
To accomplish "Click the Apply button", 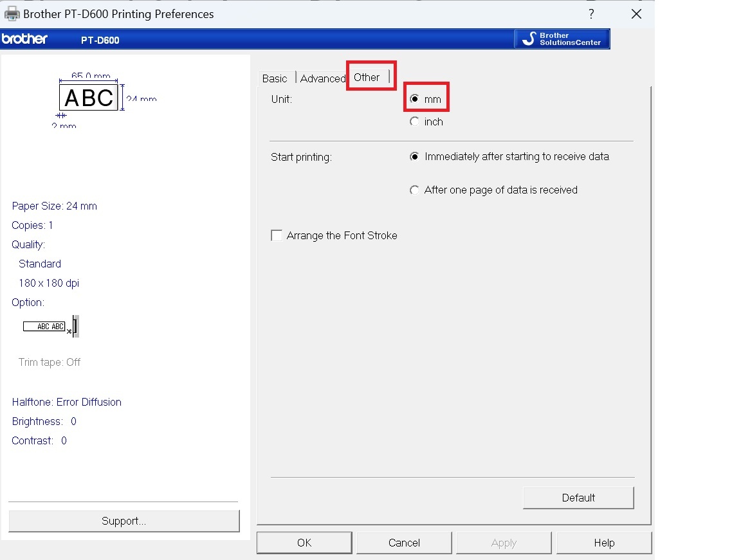I will pos(504,543).
